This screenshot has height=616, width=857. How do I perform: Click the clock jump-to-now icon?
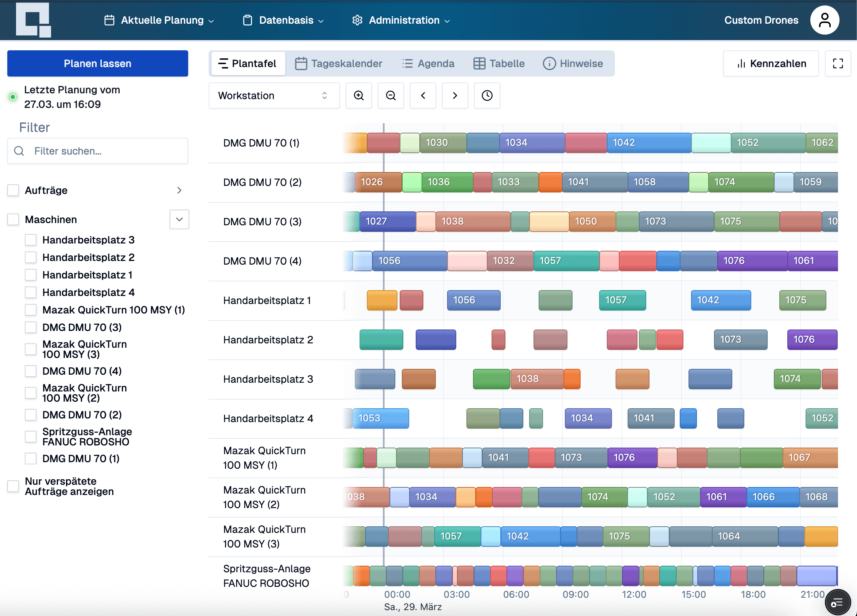[487, 95]
